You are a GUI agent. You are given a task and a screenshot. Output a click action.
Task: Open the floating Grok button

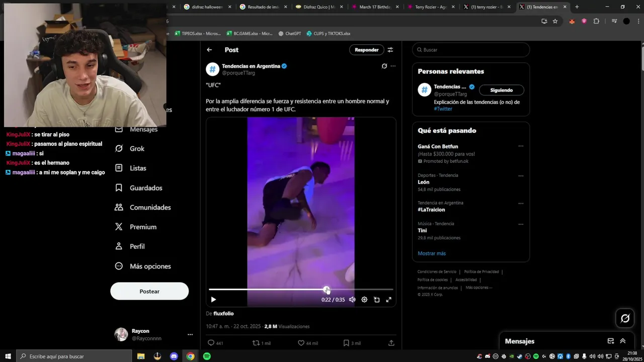click(625, 318)
